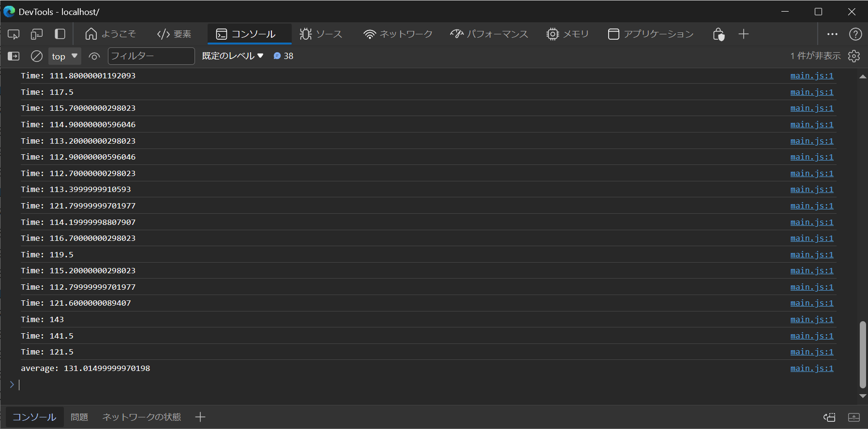868x429 pixels.
Task: Select the average: 131.01499999970198 entry
Action: pos(85,368)
